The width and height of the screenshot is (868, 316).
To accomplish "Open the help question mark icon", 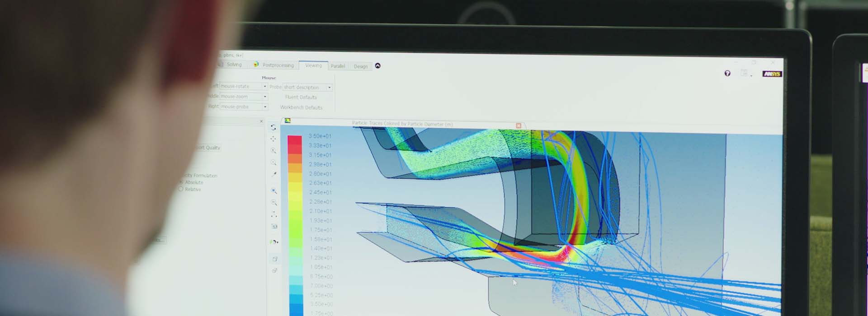I will click(x=727, y=73).
